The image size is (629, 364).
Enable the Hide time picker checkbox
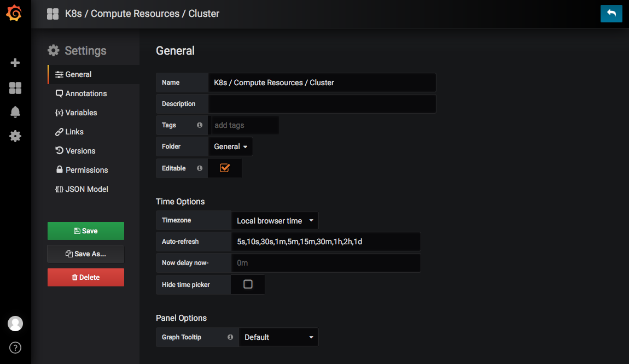tap(248, 284)
